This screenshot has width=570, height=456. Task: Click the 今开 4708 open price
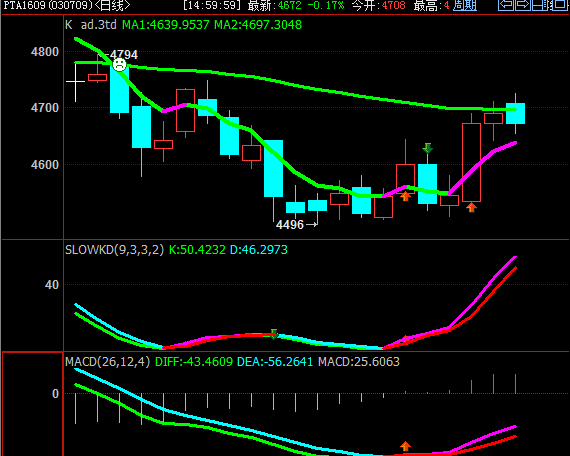(379, 5)
